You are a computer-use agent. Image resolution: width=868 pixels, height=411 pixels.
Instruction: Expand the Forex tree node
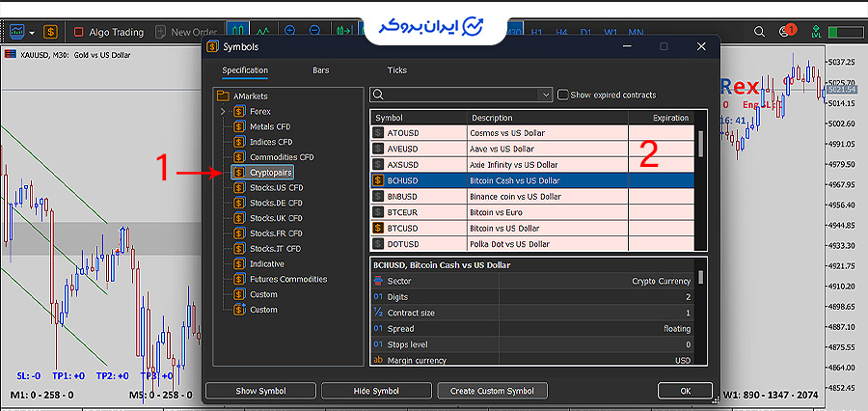[224, 112]
